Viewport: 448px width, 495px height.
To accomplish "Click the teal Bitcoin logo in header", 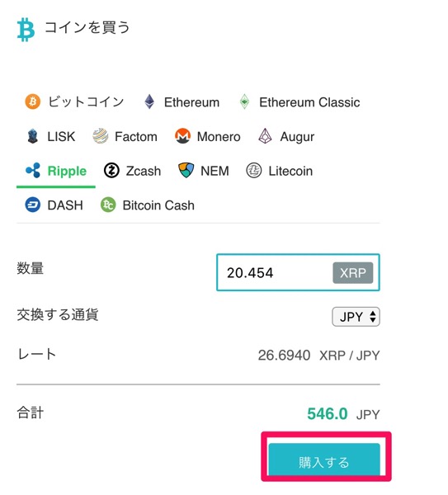I will point(26,30).
